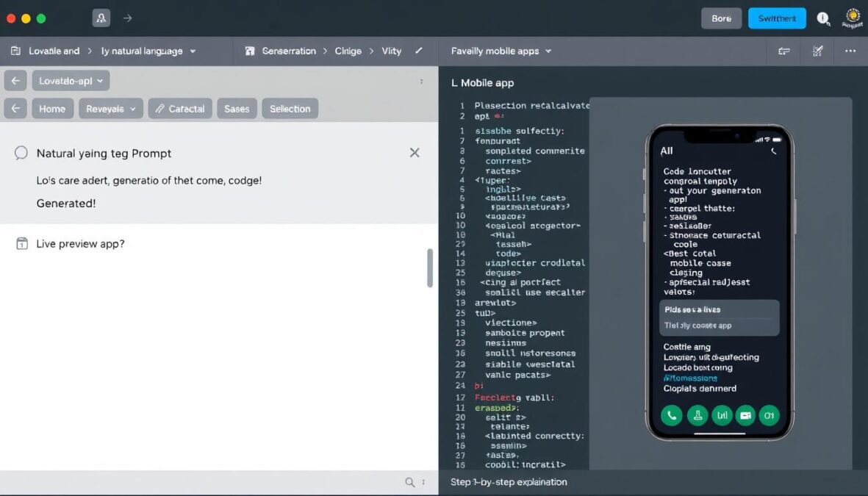Tap the green contact icon in phone preview
868x496 pixels.
pyautogui.click(x=696, y=415)
